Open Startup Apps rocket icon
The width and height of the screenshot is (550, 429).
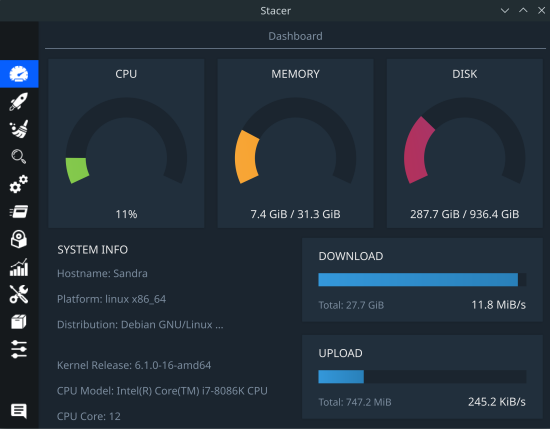tap(19, 102)
